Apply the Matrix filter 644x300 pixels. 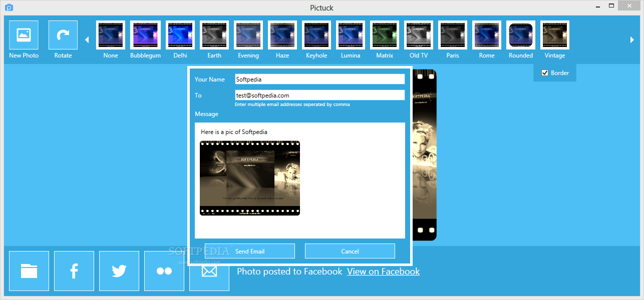point(385,35)
